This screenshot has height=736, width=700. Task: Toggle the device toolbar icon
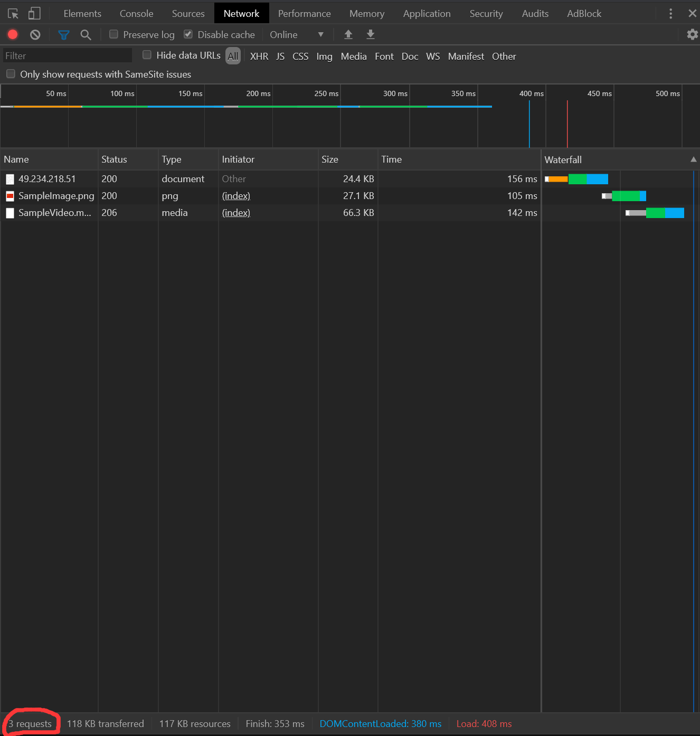pos(34,13)
